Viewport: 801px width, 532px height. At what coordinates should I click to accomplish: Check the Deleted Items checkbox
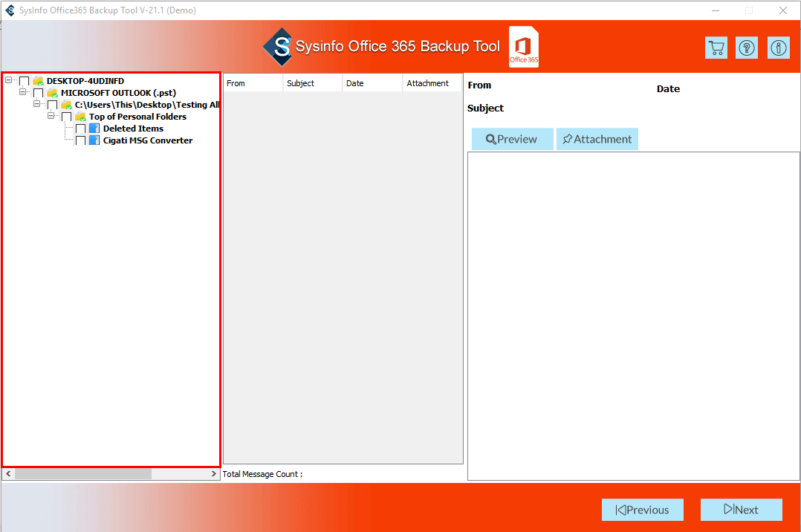click(80, 129)
